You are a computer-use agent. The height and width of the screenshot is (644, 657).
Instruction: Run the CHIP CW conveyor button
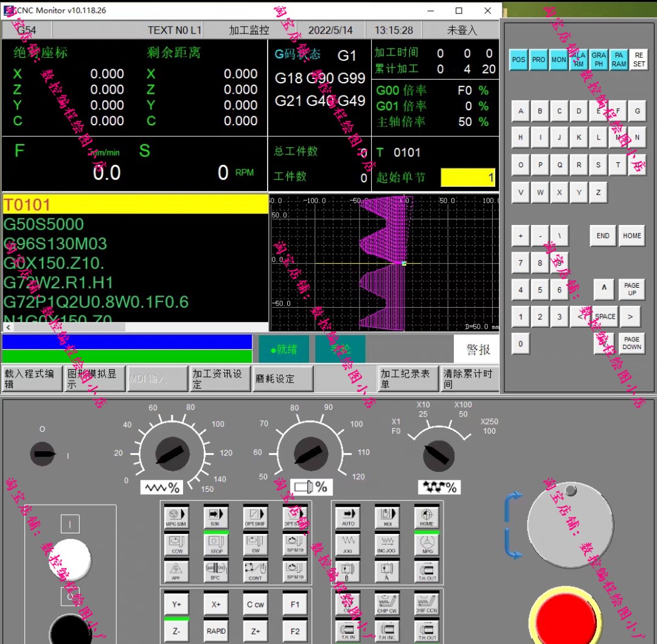tap(387, 604)
